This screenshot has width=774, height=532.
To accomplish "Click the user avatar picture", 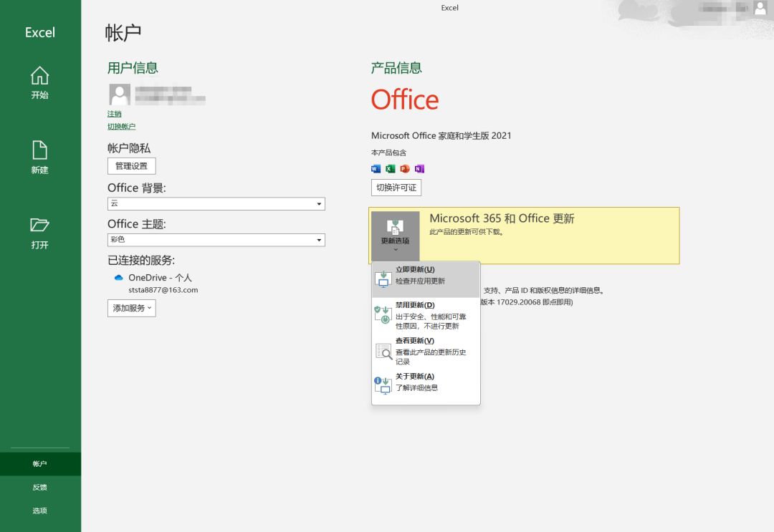I will coord(120,95).
